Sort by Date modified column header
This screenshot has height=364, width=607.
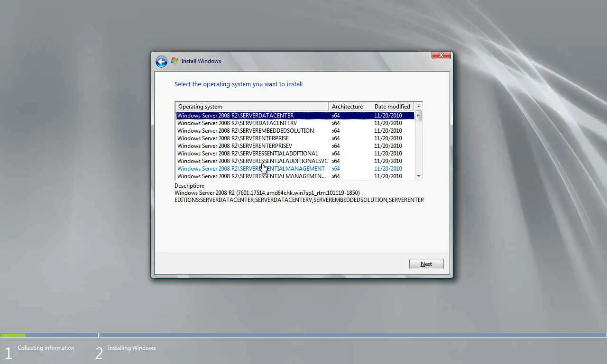pyautogui.click(x=393, y=107)
